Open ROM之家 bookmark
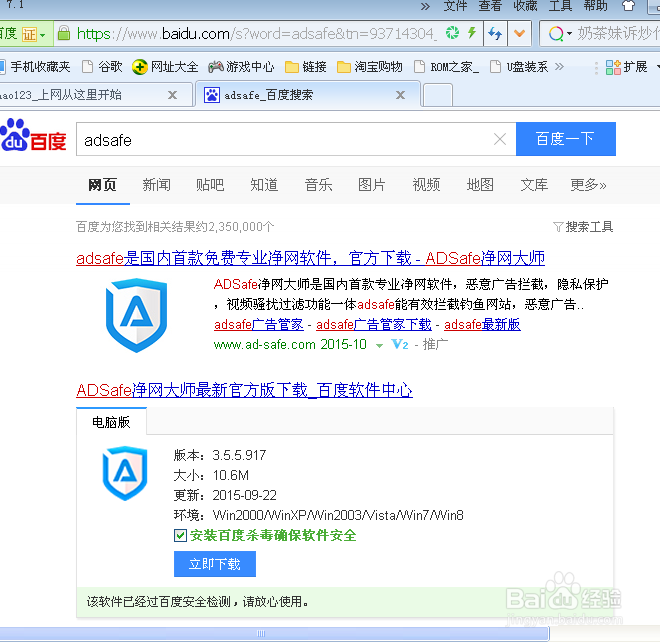660x642 pixels. [447, 67]
